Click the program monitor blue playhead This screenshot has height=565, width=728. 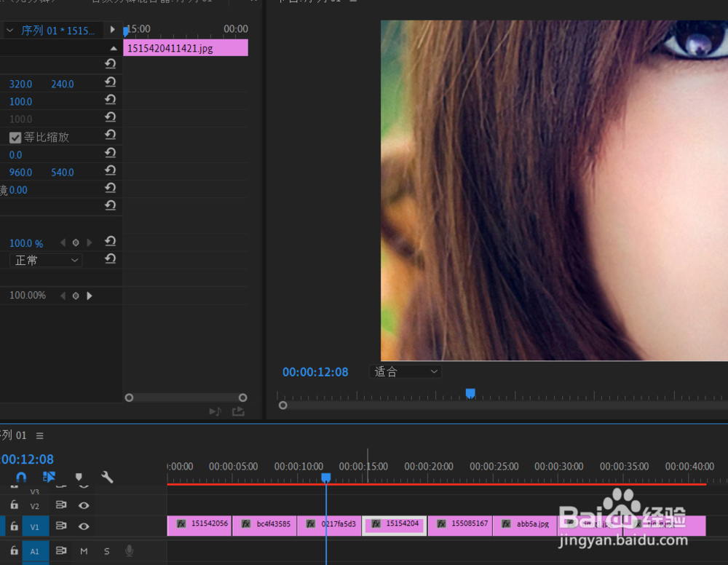[470, 393]
